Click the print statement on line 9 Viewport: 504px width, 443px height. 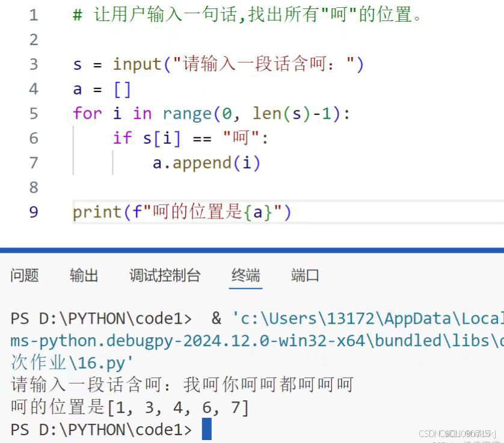[x=182, y=212]
